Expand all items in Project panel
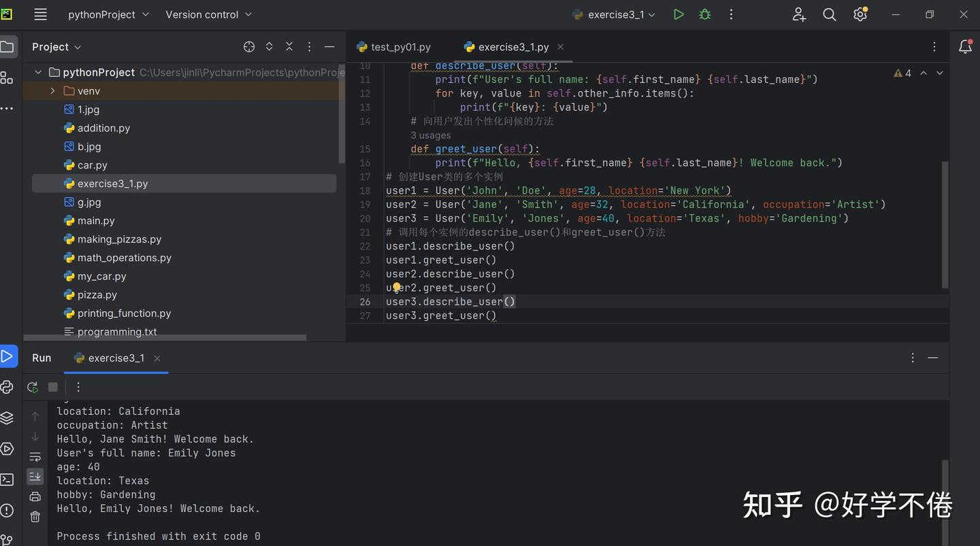 pos(269,46)
